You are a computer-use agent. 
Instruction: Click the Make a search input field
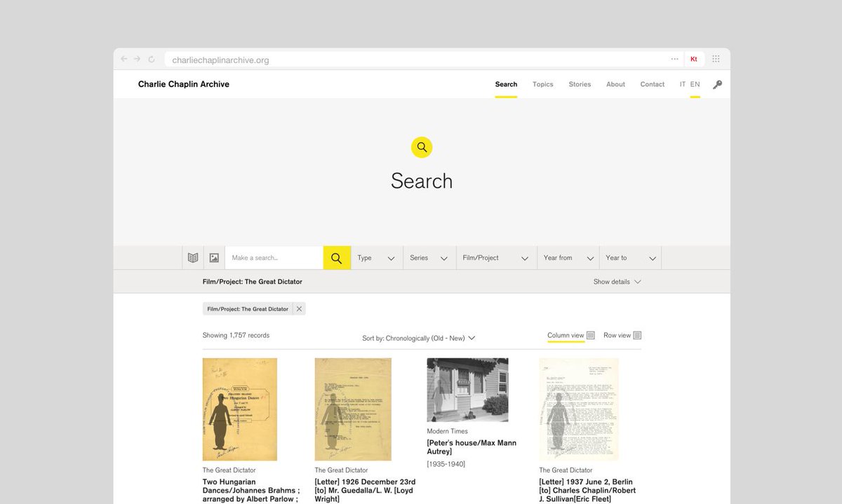tap(274, 258)
